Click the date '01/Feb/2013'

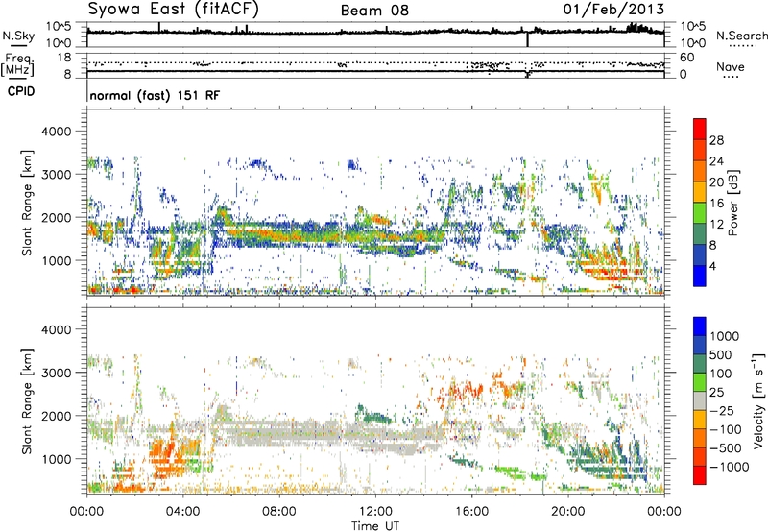pos(613,9)
